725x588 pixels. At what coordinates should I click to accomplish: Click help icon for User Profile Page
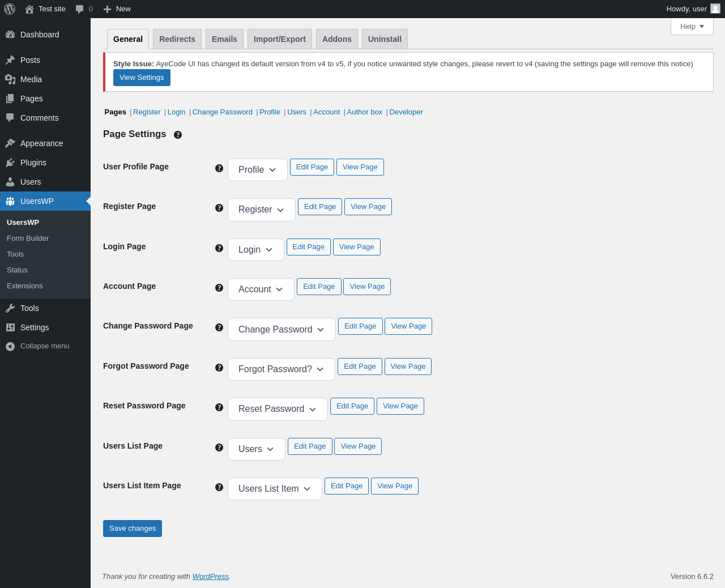219,168
